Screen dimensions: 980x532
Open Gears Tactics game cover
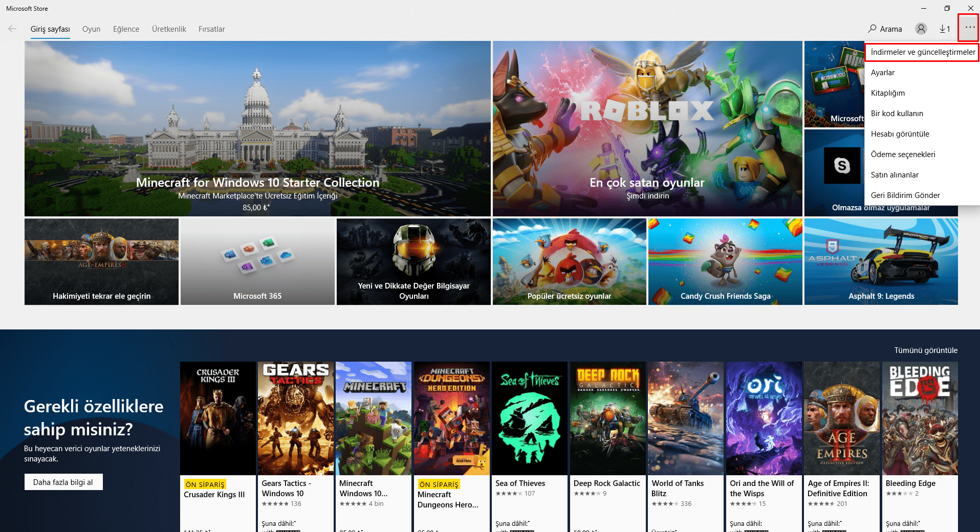coord(296,418)
